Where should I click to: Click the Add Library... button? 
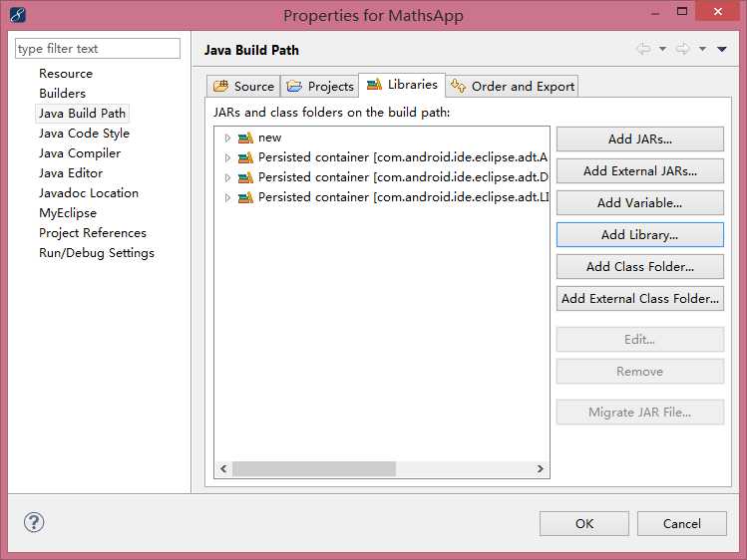coord(640,234)
